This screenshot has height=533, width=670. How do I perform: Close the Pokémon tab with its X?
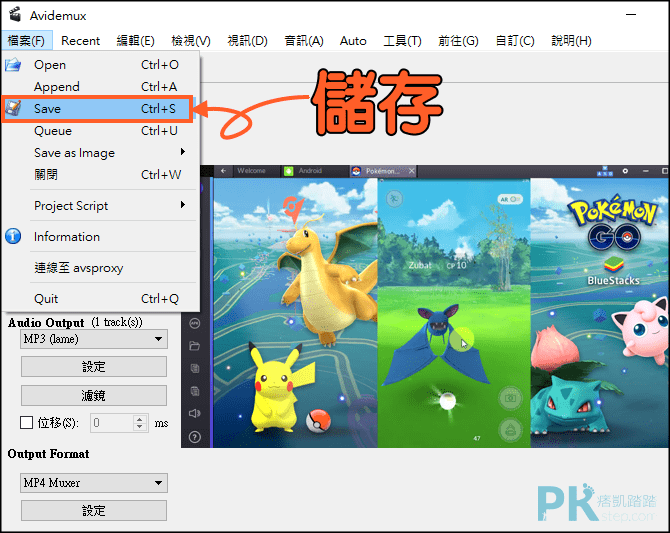pos(411,171)
